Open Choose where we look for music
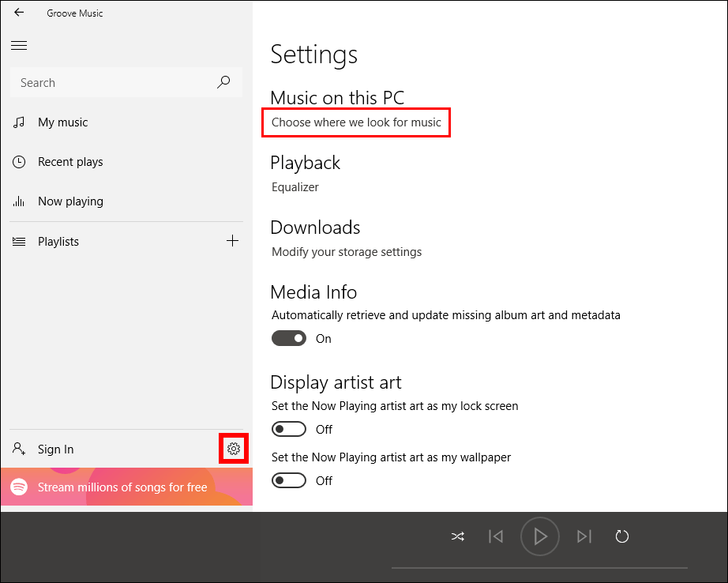This screenshot has width=728, height=583. coord(356,122)
